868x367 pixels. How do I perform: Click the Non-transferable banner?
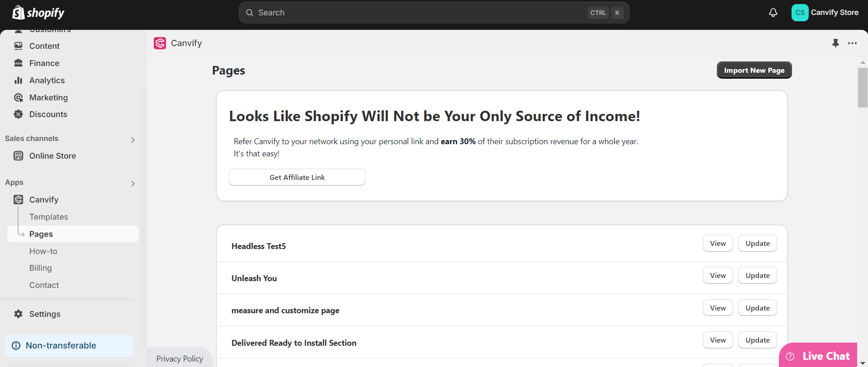click(x=69, y=346)
